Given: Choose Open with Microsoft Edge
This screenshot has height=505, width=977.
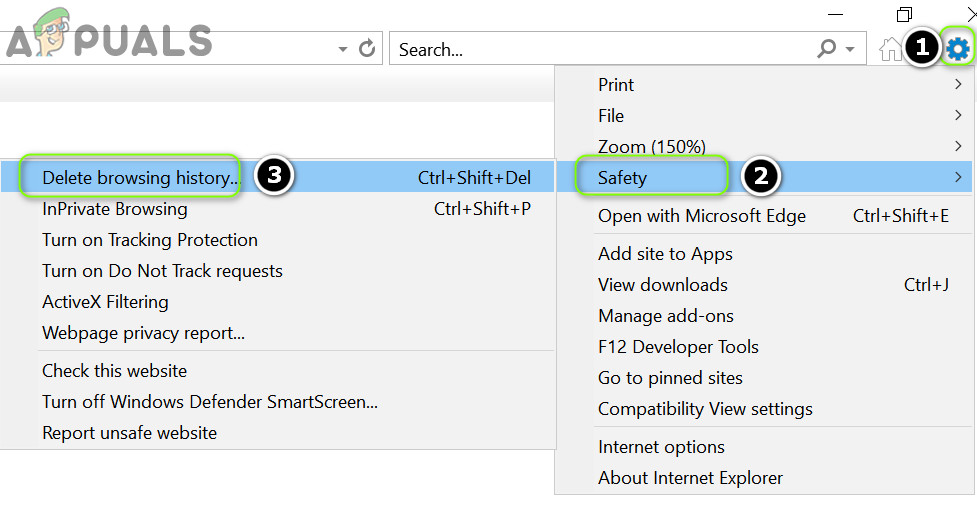Looking at the screenshot, I should [702, 216].
